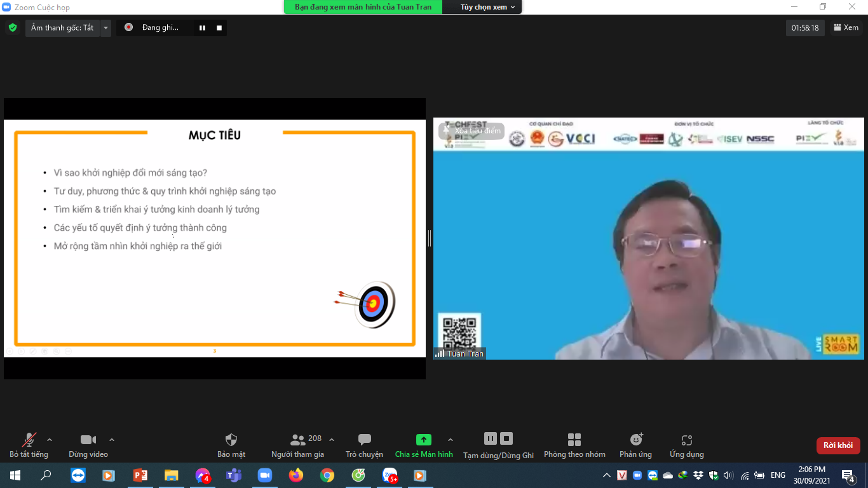Screen dimensions: 868x488
Task: Unmute microphone with "Bỏ tắt tiếng"
Action: (29, 445)
